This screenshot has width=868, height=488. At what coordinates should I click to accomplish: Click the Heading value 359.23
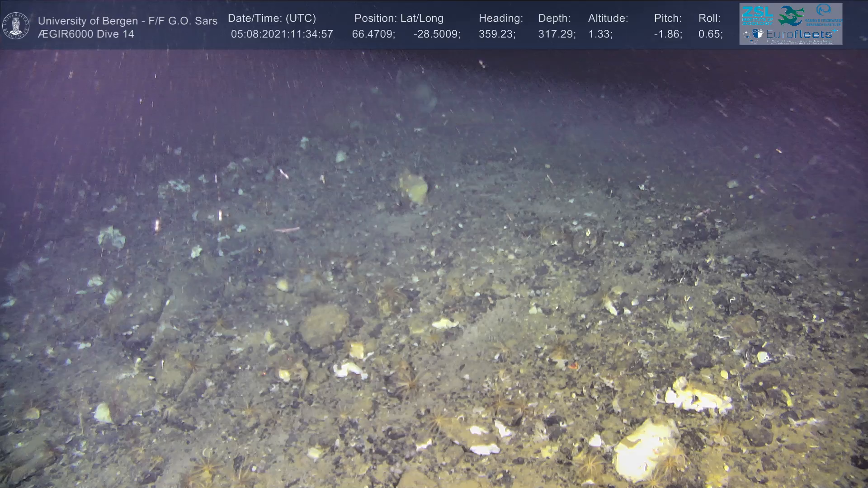(x=497, y=34)
